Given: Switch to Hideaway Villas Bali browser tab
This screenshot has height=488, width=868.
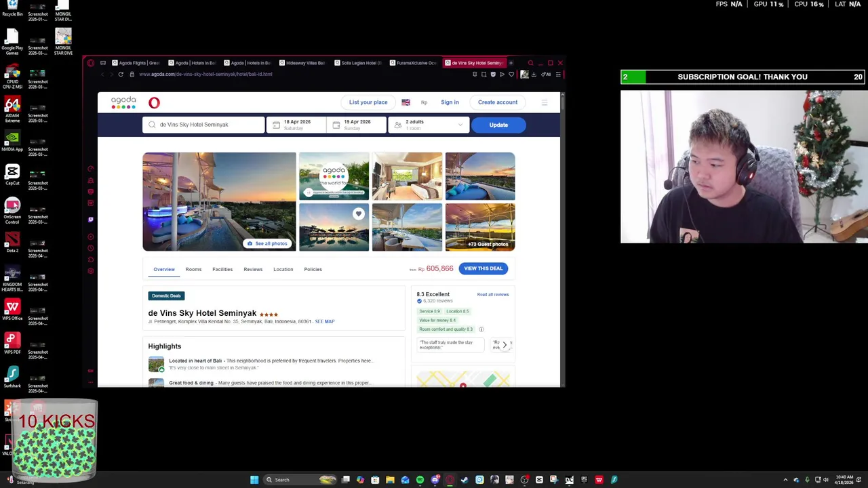Looking at the screenshot, I should pos(303,63).
